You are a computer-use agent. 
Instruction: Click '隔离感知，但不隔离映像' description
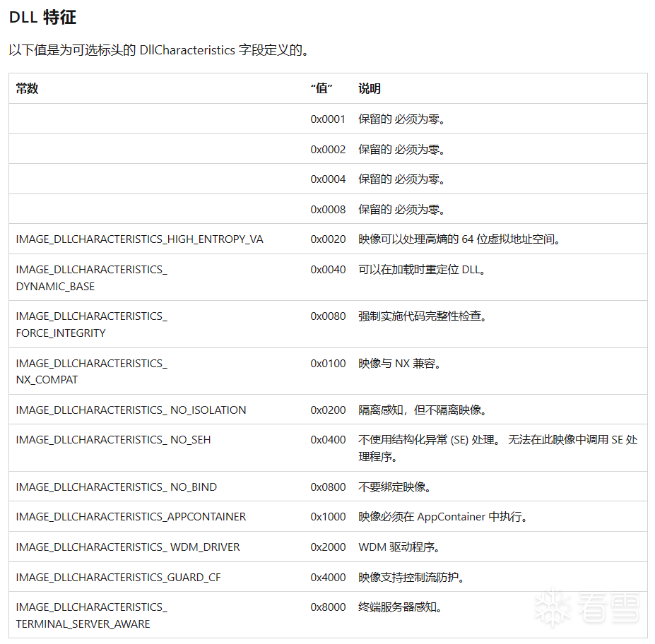pyautogui.click(x=423, y=410)
